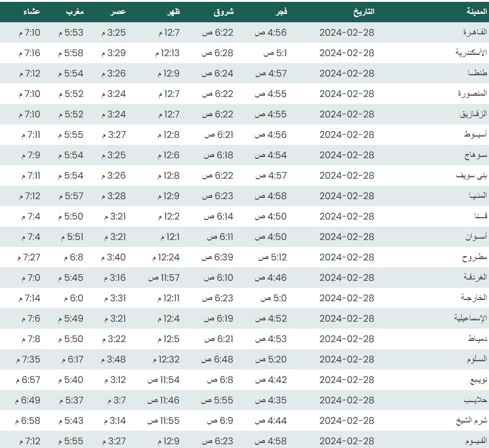The image size is (489, 448).
Task: Click the date cell for أسوان
Action: pos(346,237)
